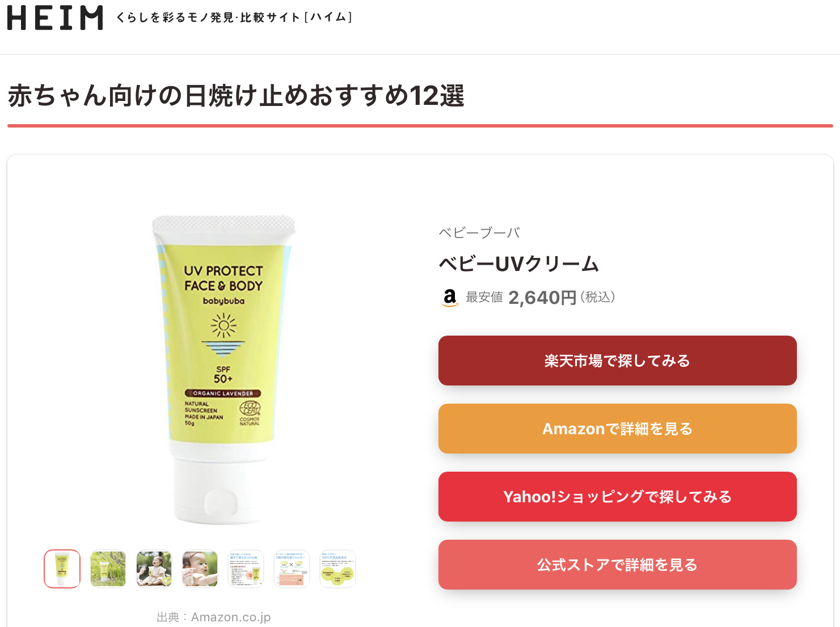Click the main babybuba sunscreen product image

pyautogui.click(x=224, y=370)
